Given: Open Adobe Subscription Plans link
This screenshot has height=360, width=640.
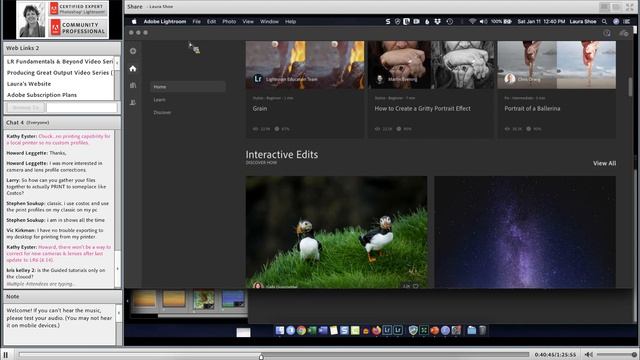Looking at the screenshot, I should pos(42,95).
